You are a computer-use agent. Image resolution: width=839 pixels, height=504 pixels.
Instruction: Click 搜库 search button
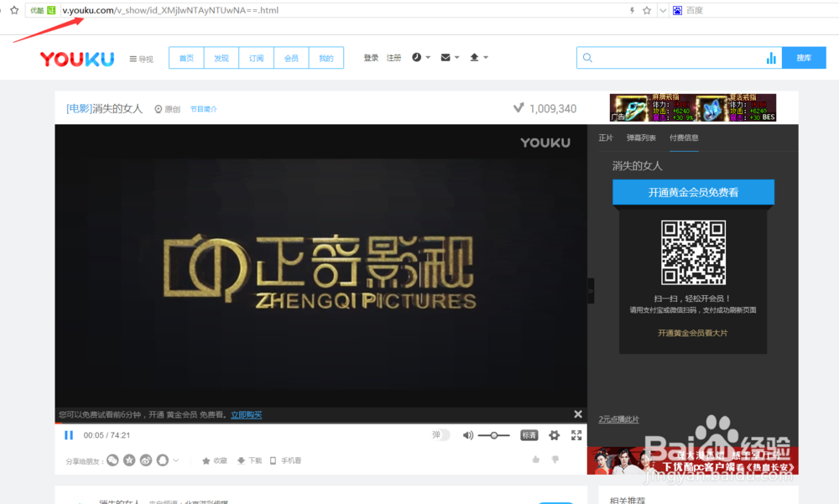click(804, 58)
